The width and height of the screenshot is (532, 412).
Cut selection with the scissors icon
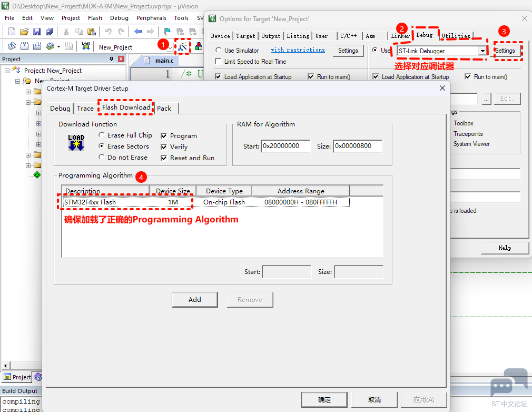[66, 32]
